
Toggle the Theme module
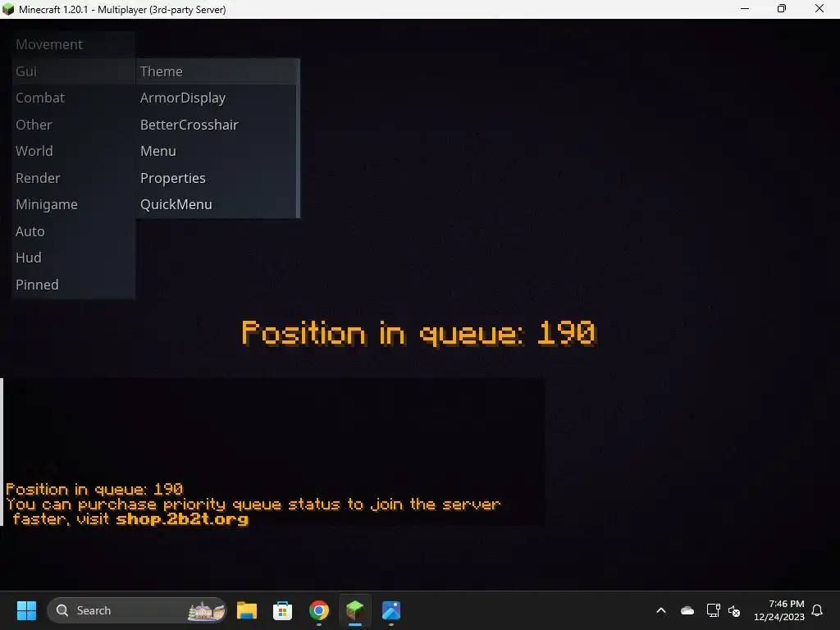pos(217,71)
